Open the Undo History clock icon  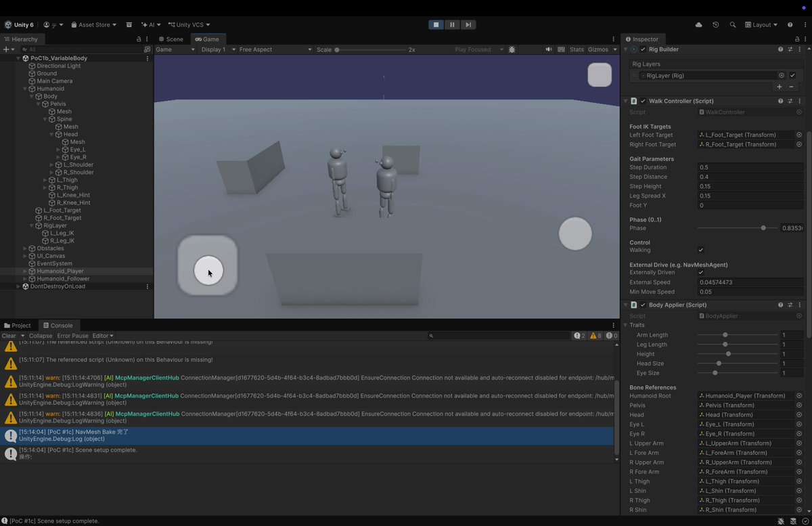[716, 25]
